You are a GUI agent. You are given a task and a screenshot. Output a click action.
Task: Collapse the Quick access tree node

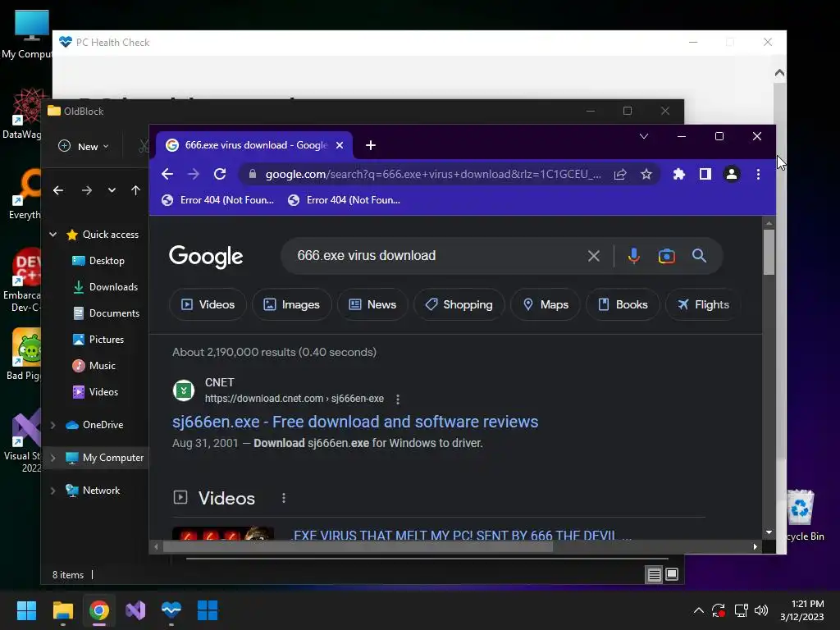(53, 235)
